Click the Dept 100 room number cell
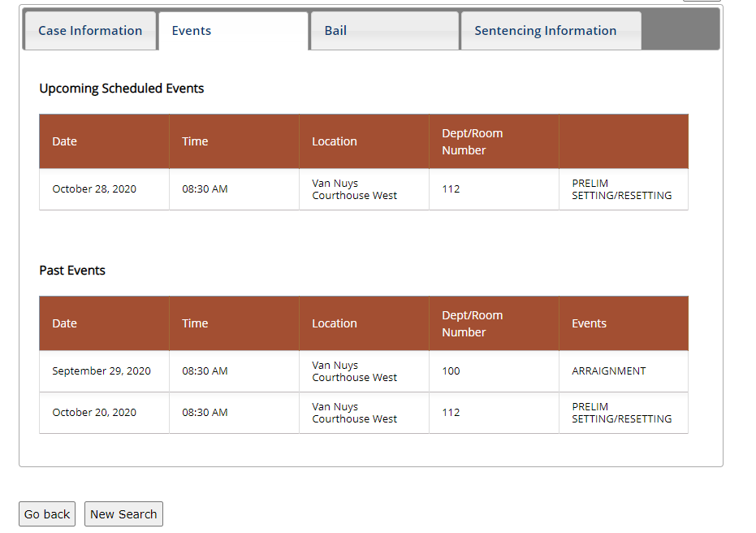Viewport: 756px width, 533px height. (451, 371)
